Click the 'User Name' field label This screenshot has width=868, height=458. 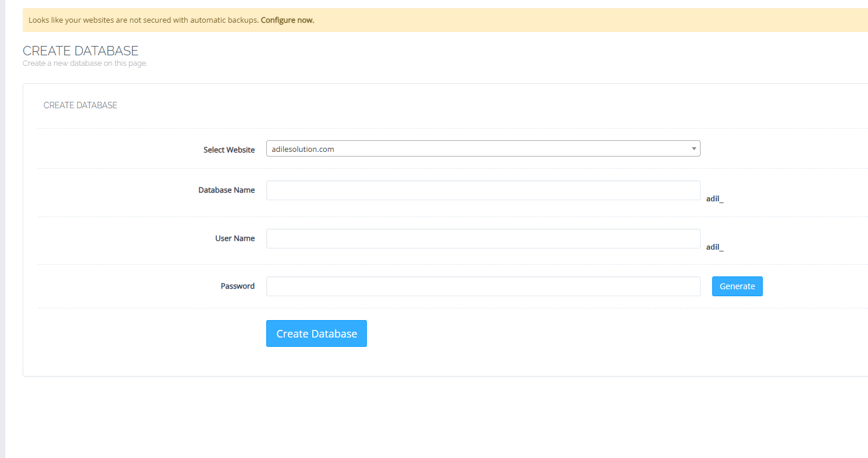(235, 238)
